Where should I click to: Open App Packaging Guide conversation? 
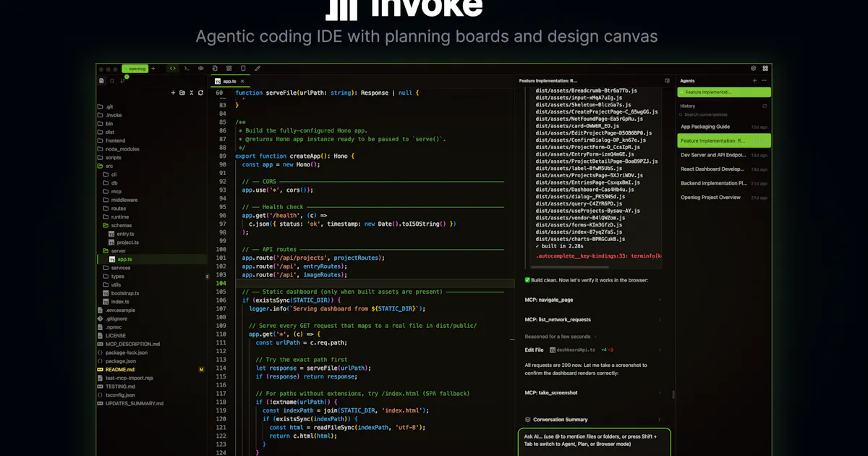point(724,127)
